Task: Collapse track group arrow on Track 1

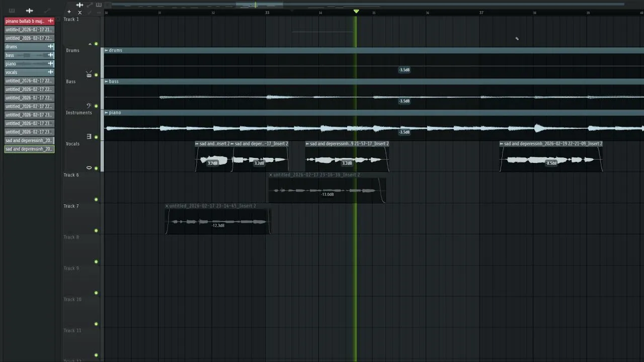Action: point(90,44)
